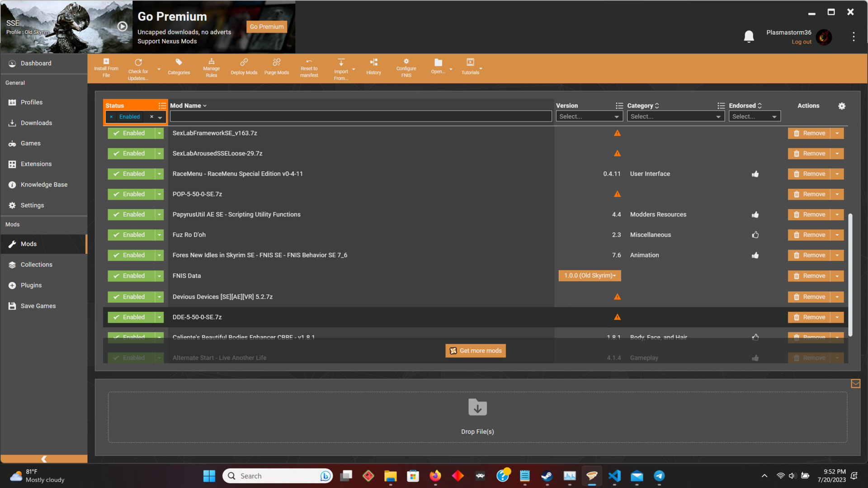Toggle Enabled status for FNIS Data
868x488 pixels.
click(131, 276)
